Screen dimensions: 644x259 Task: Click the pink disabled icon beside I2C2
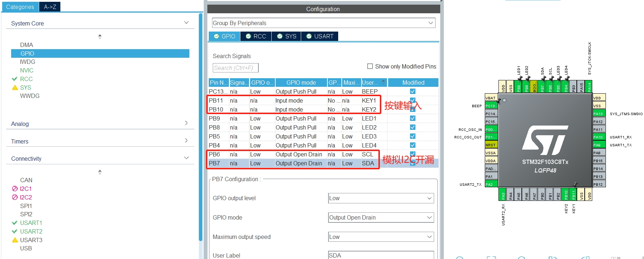pyautogui.click(x=15, y=197)
